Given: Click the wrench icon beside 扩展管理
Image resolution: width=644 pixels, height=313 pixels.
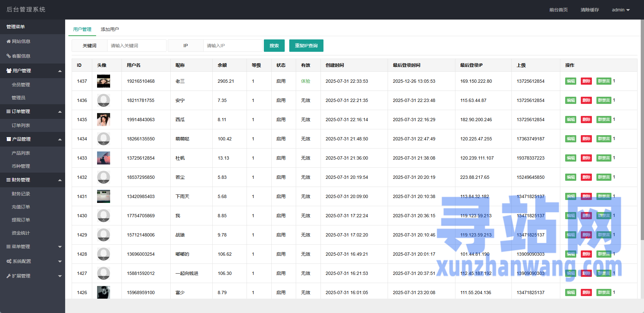Looking at the screenshot, I should (x=8, y=276).
